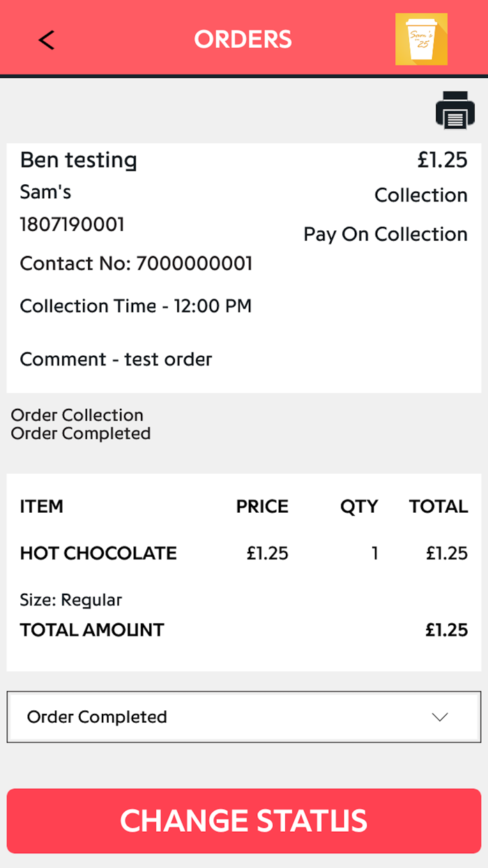Viewport: 488px width, 868px height.
Task: Tap the back arrow in the header
Action: point(46,40)
